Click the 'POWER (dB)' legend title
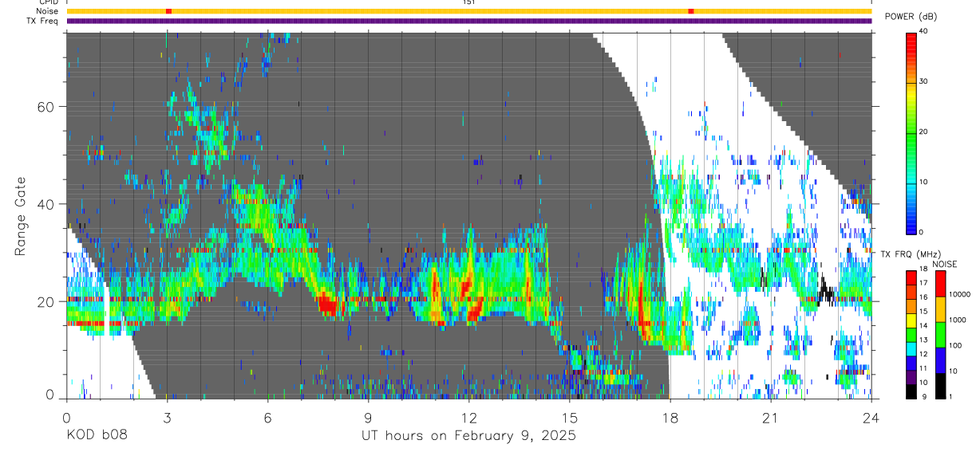The width and height of the screenshot is (980, 452). [911, 16]
